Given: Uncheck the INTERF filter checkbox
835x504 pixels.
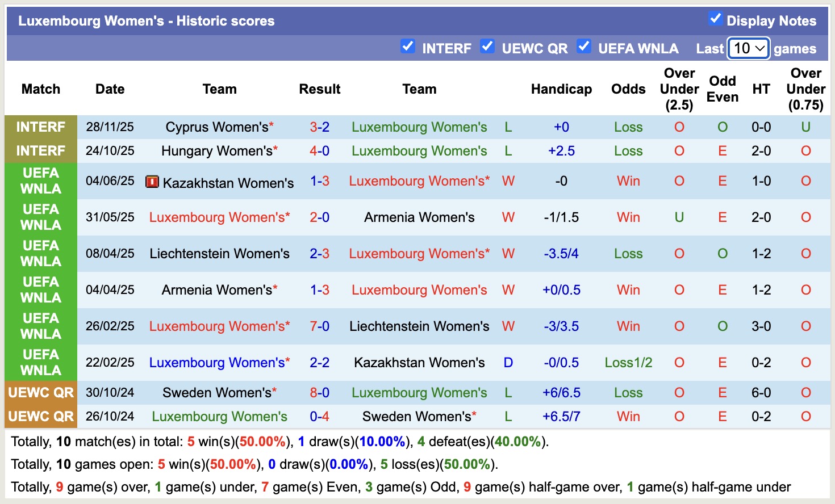Looking at the screenshot, I should (408, 47).
